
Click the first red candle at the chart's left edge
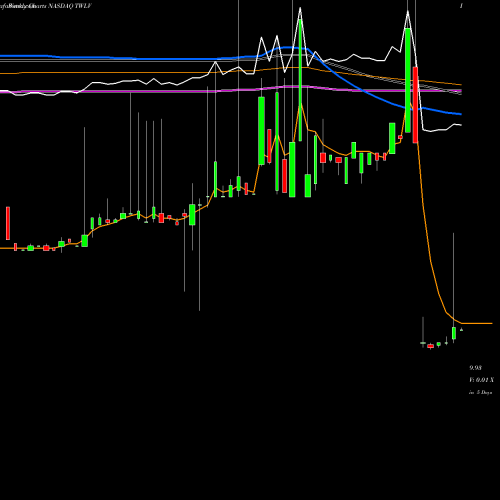click(8, 223)
